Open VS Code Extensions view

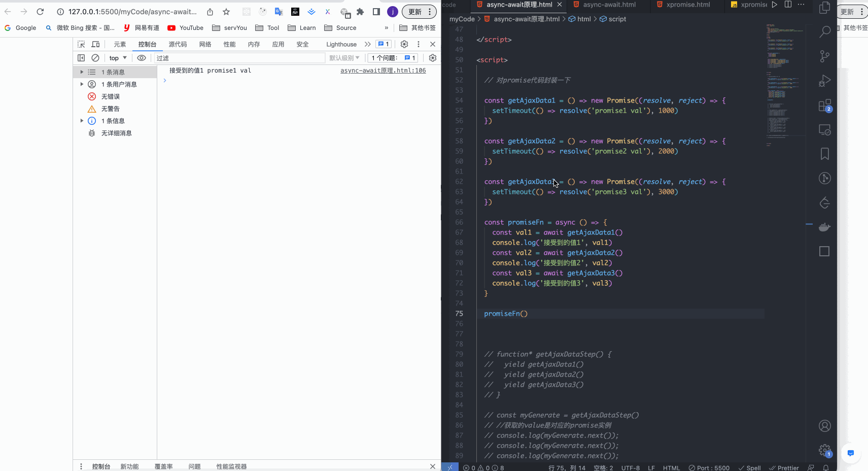825,106
